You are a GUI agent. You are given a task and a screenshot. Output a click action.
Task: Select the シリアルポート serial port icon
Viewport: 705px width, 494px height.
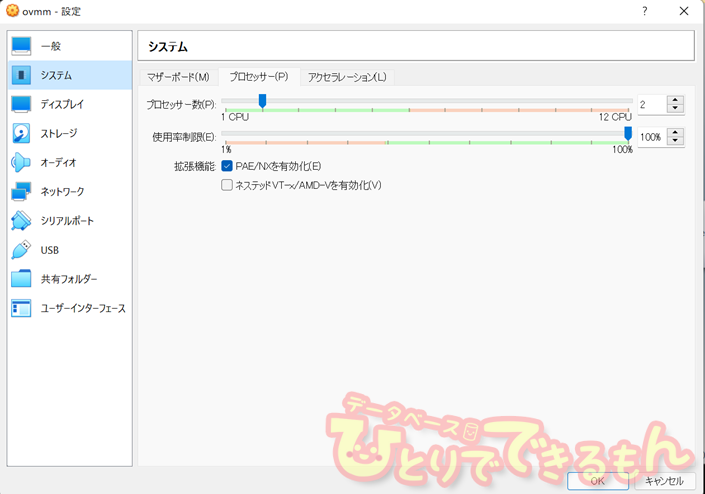[x=22, y=220]
